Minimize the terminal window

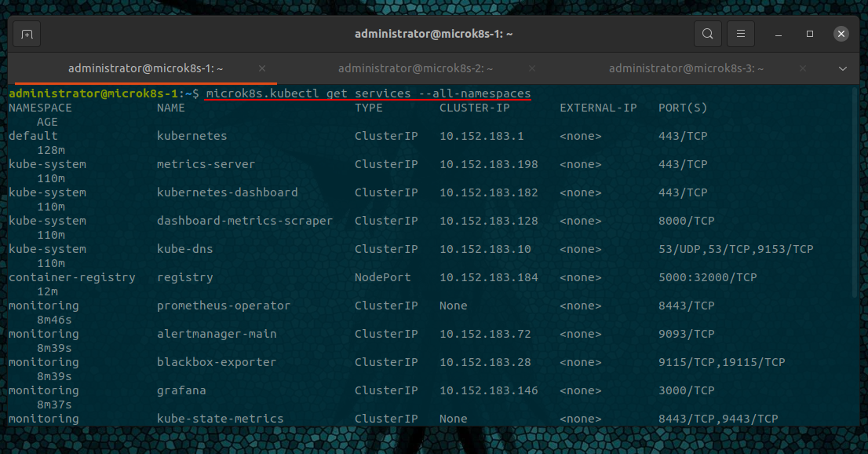click(779, 35)
